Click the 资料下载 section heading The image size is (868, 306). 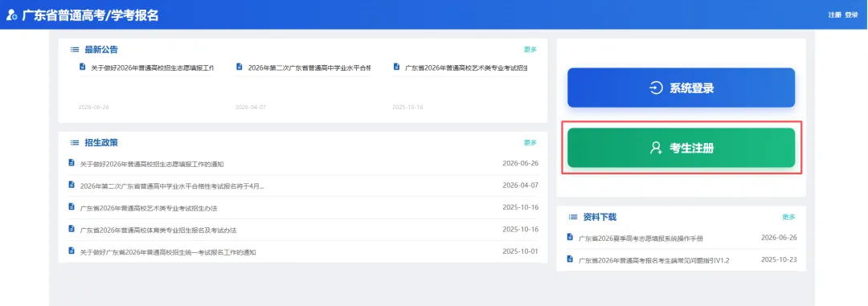(600, 218)
